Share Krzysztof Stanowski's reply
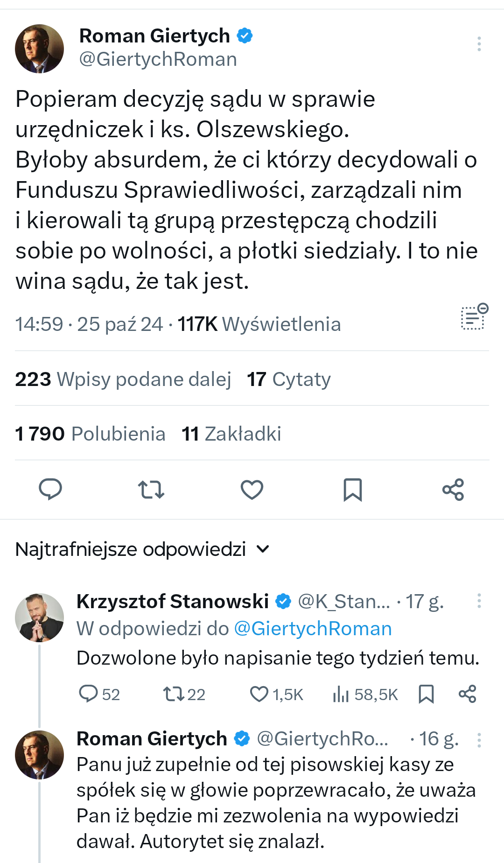The width and height of the screenshot is (504, 863). point(467,694)
